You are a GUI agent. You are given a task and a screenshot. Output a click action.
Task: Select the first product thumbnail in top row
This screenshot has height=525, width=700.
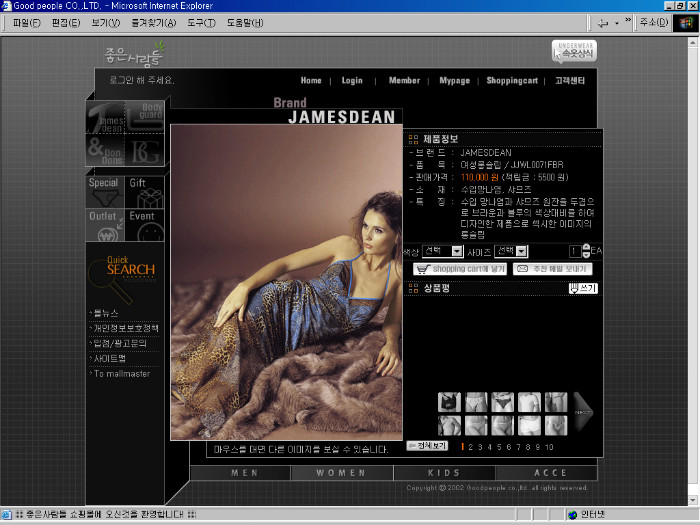point(449,402)
